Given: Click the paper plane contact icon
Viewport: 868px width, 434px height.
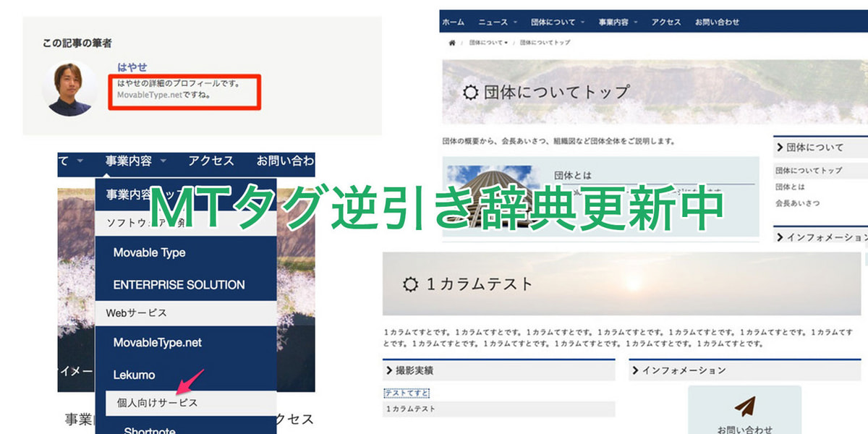Looking at the screenshot, I should coord(744,406).
